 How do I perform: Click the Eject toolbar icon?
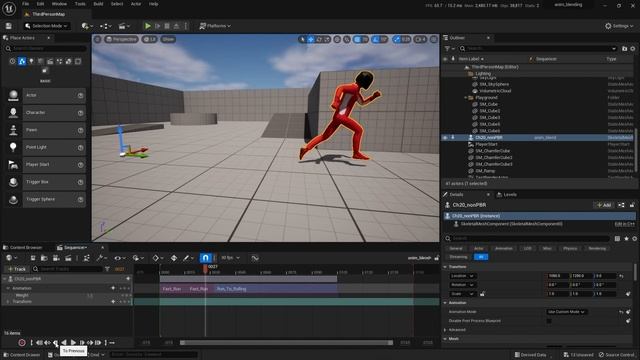point(176,26)
